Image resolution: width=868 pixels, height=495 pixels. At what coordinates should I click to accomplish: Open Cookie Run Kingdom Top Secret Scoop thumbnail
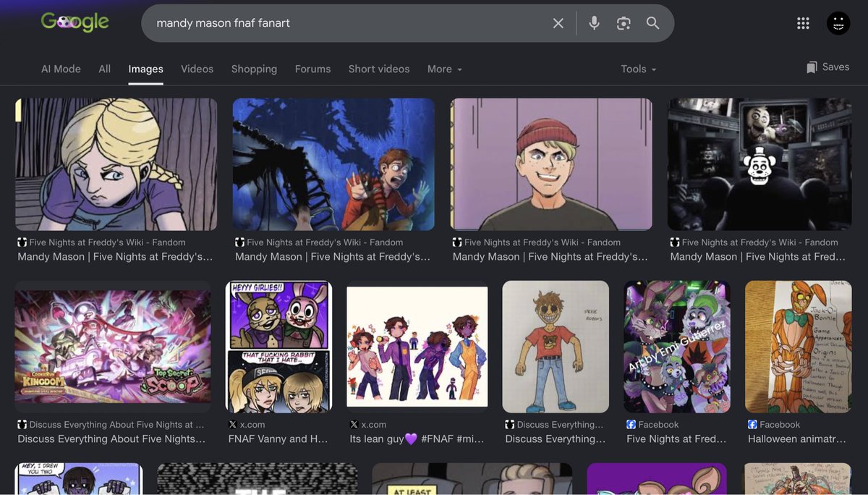tap(113, 347)
